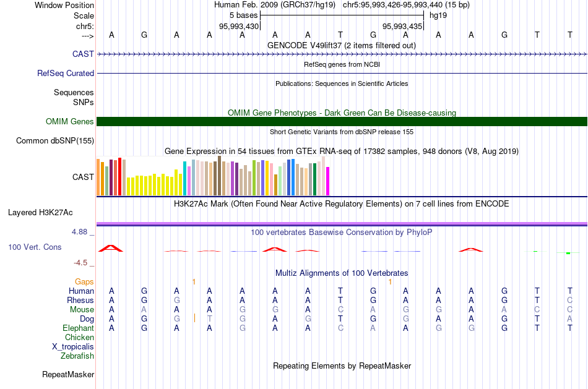Click the bright red GTEx bar
This screenshot has height=389, width=588.
(x=119, y=176)
